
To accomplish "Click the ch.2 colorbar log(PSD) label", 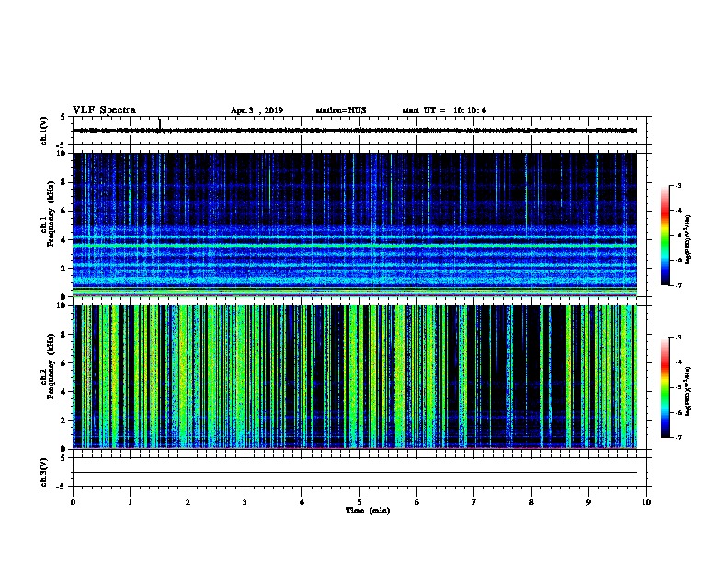I will pos(688,392).
